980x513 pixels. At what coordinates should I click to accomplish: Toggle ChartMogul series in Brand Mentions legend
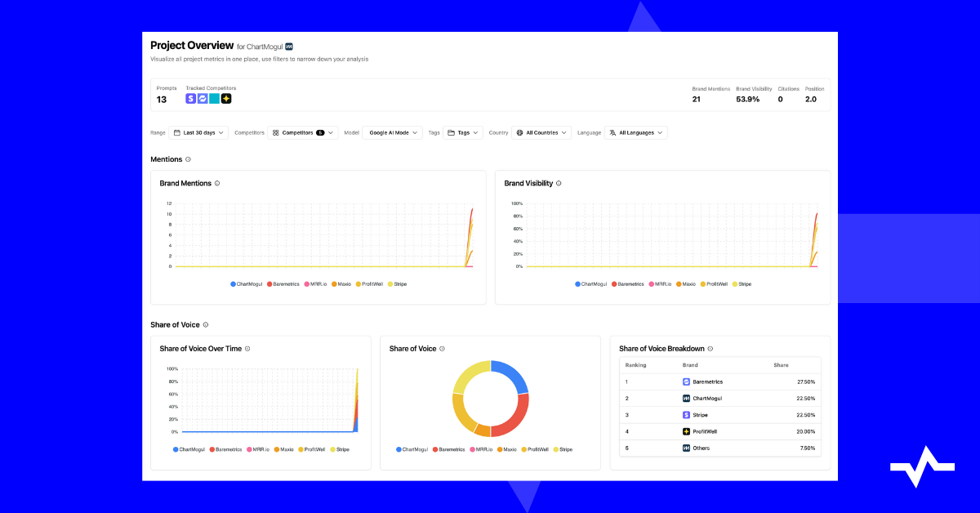pos(245,284)
